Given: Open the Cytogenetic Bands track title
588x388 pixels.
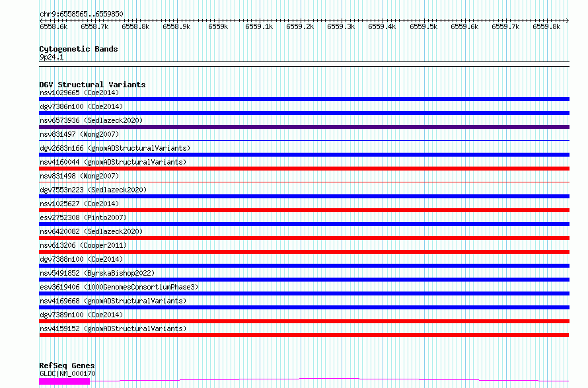Looking at the screenshot, I should pos(79,49).
